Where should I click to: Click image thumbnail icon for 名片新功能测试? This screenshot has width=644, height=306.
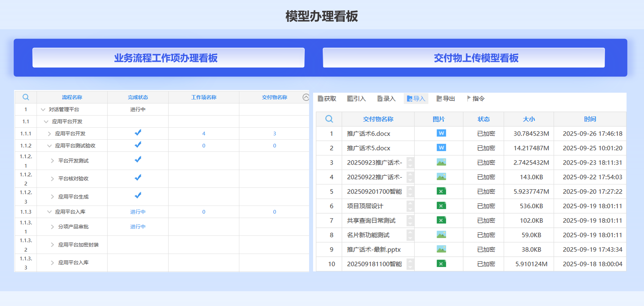point(441,235)
